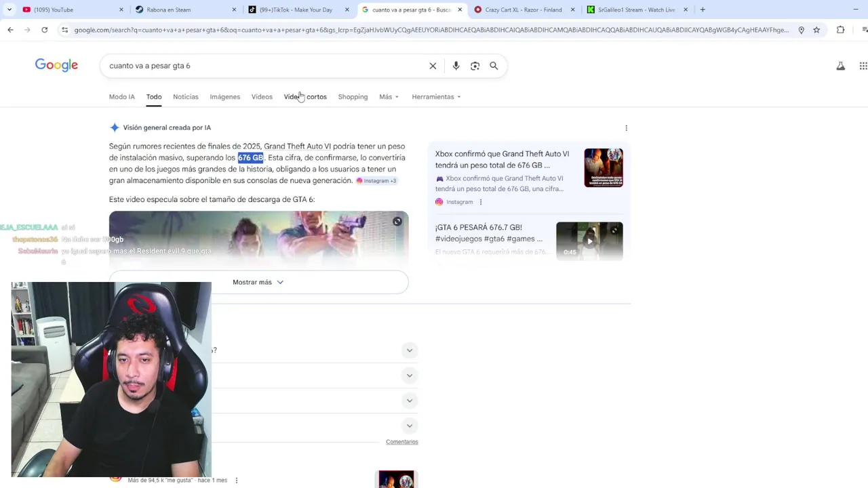Select the Modo IA search filter
The width and height of the screenshot is (868, 488).
pyautogui.click(x=122, y=97)
